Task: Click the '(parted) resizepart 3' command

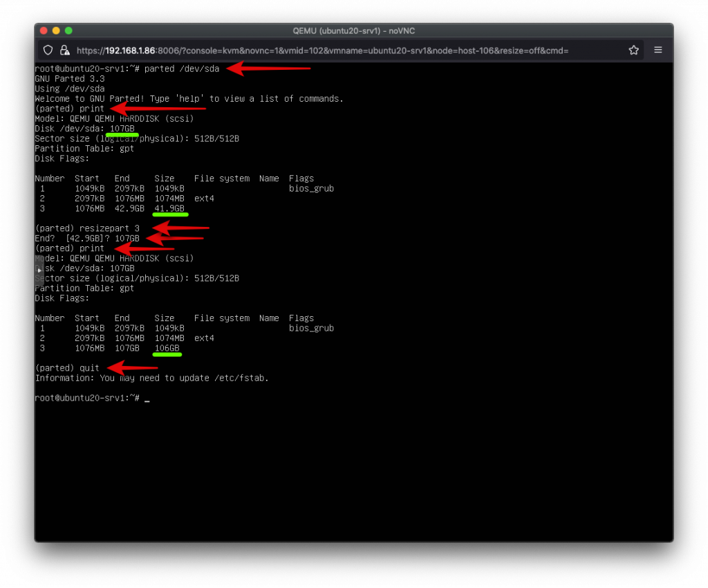Action: [x=87, y=228]
